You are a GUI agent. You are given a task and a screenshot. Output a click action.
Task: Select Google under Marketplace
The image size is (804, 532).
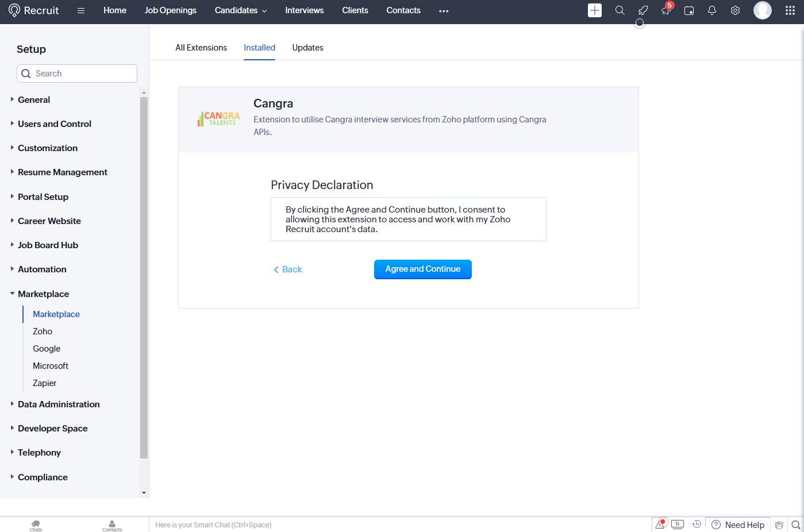point(47,349)
